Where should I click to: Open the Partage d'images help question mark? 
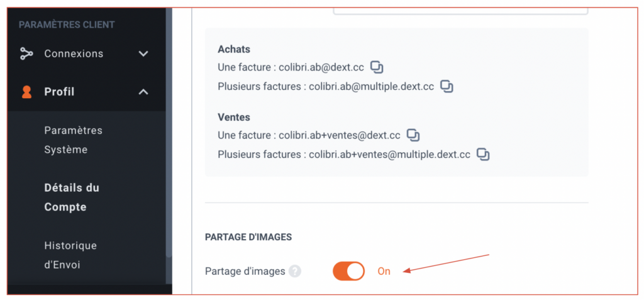pyautogui.click(x=294, y=271)
